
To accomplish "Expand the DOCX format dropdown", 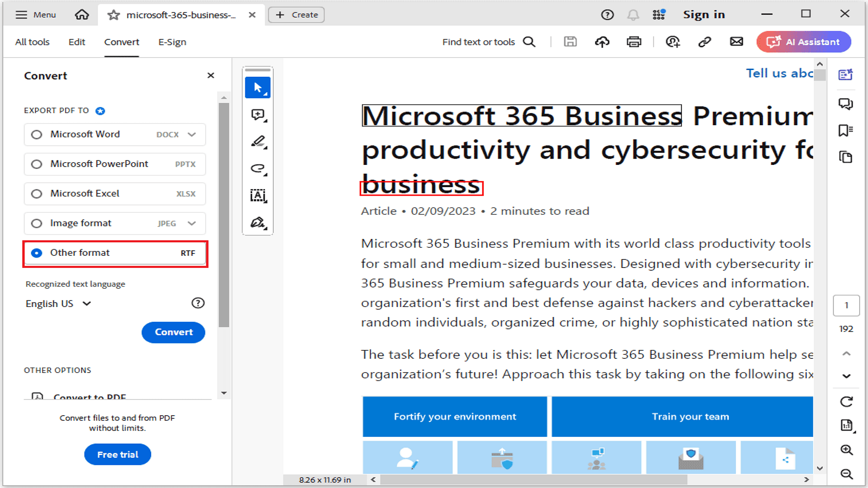I will point(192,135).
